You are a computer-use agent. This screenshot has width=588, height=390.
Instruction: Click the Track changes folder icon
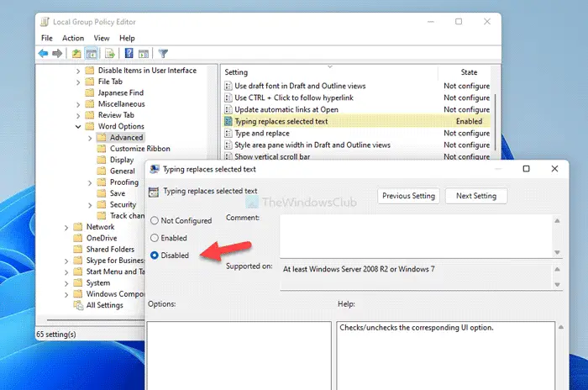click(102, 216)
